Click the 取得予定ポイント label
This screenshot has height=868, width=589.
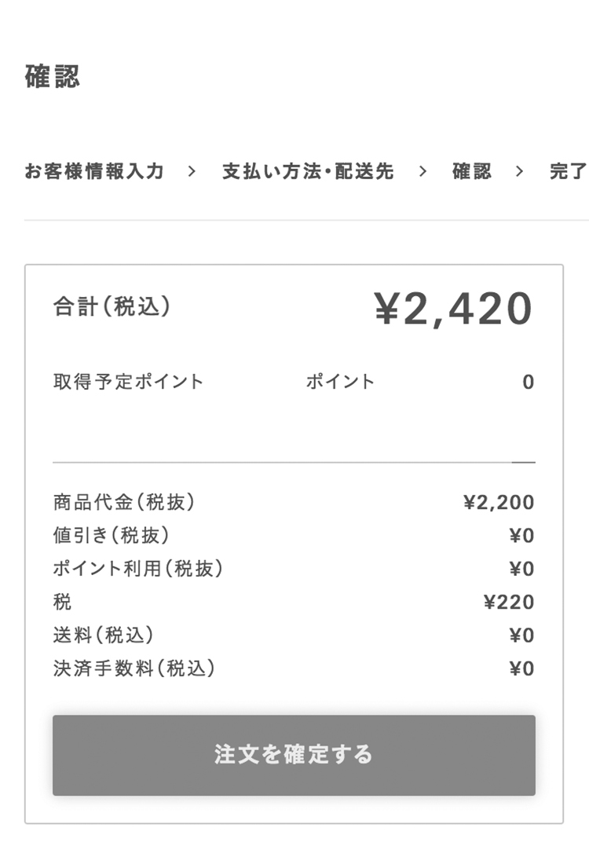point(128,382)
